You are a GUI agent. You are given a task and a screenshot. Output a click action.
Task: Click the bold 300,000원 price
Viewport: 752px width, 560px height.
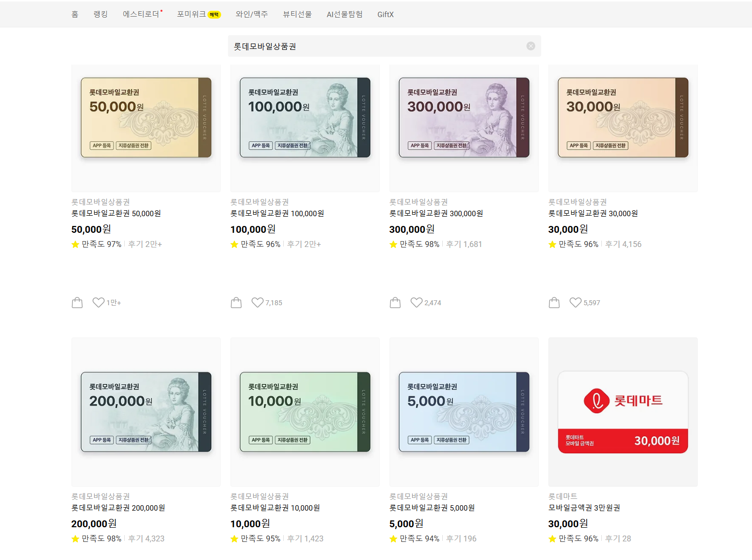(x=412, y=229)
